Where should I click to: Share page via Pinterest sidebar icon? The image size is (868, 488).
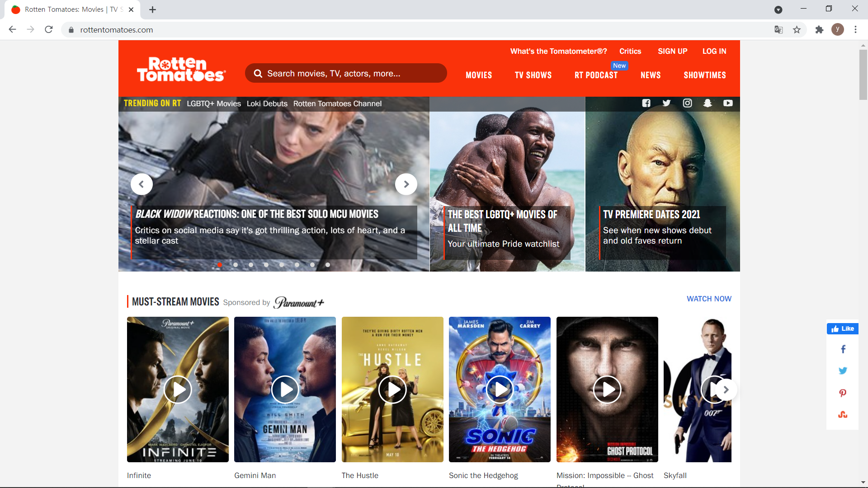[843, 393]
